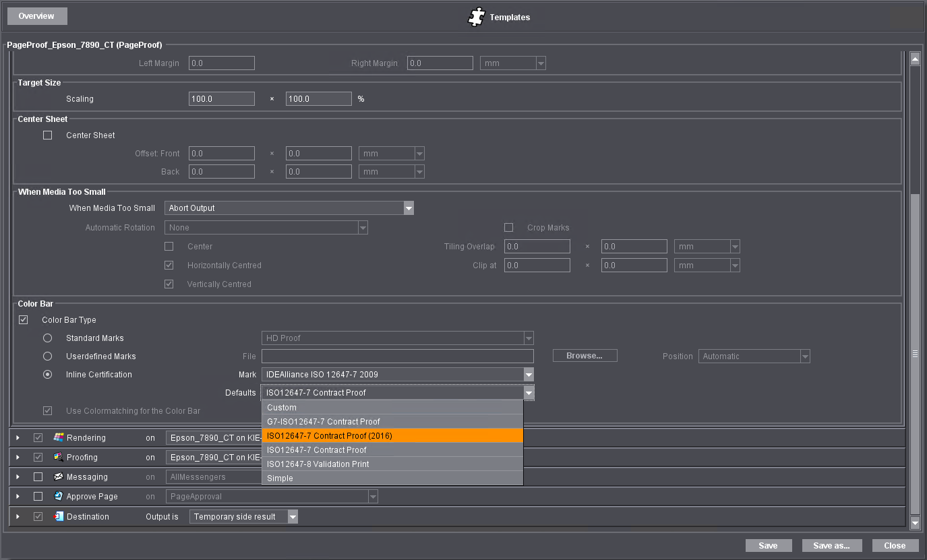The image size is (927, 560).
Task: Click the Proofing step icon
Action: (59, 457)
